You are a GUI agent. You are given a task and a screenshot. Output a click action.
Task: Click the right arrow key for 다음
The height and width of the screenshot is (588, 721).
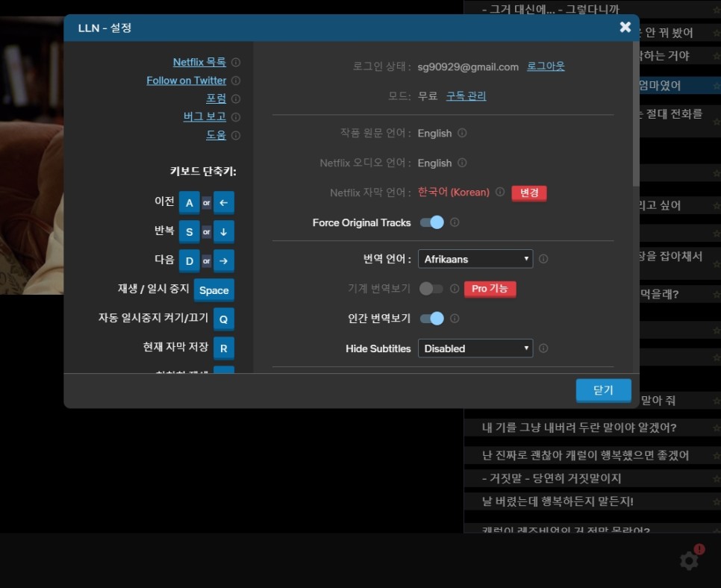(224, 260)
